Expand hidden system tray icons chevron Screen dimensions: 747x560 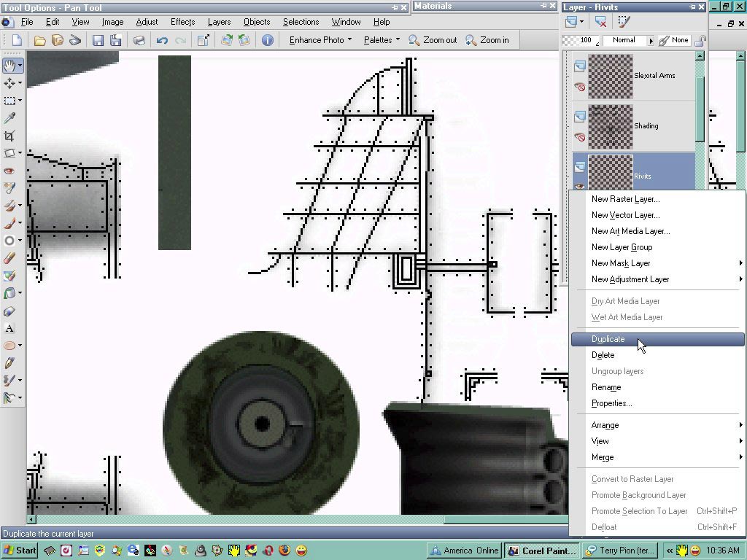670,551
